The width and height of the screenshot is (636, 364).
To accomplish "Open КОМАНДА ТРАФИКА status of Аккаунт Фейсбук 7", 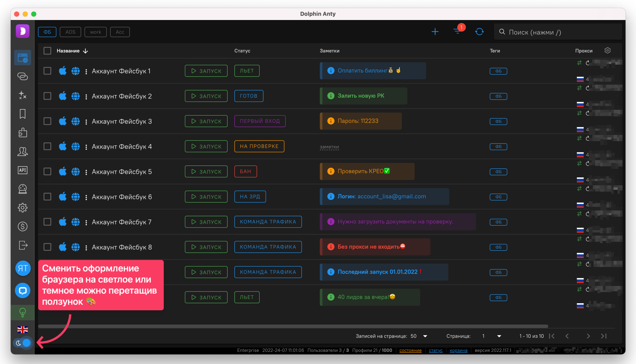I will click(268, 222).
